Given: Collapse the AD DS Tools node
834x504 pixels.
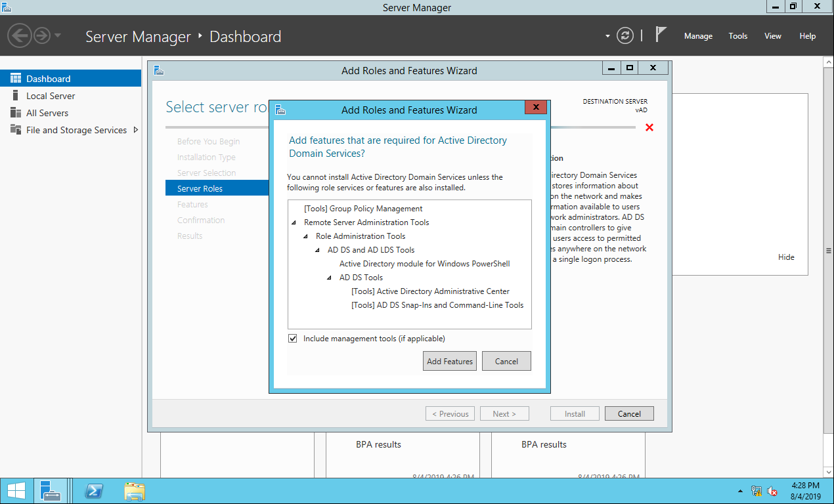Looking at the screenshot, I should pyautogui.click(x=330, y=278).
